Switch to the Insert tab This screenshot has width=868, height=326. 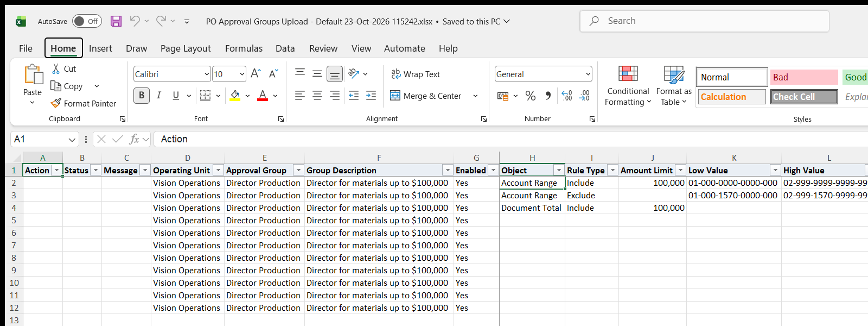point(100,48)
